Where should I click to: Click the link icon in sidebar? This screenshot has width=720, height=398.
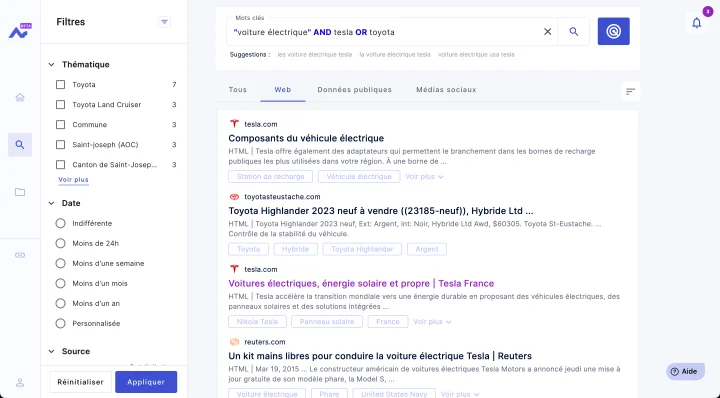coord(20,255)
